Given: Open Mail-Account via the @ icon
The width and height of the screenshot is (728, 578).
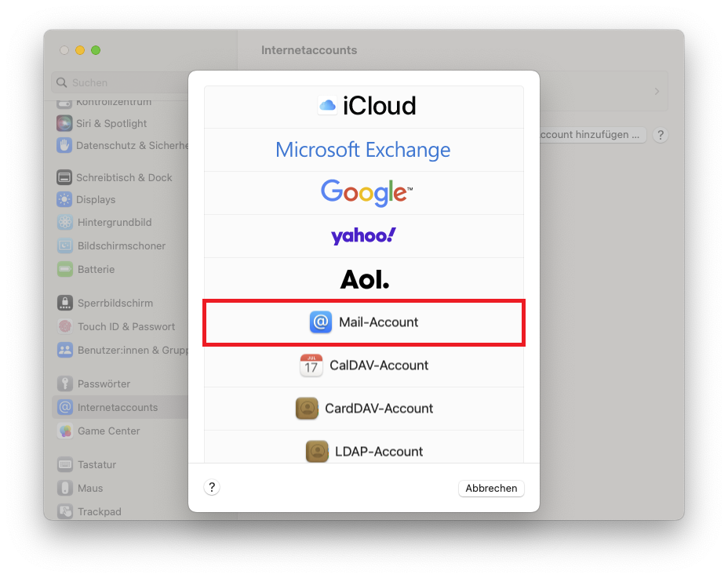Looking at the screenshot, I should (321, 322).
